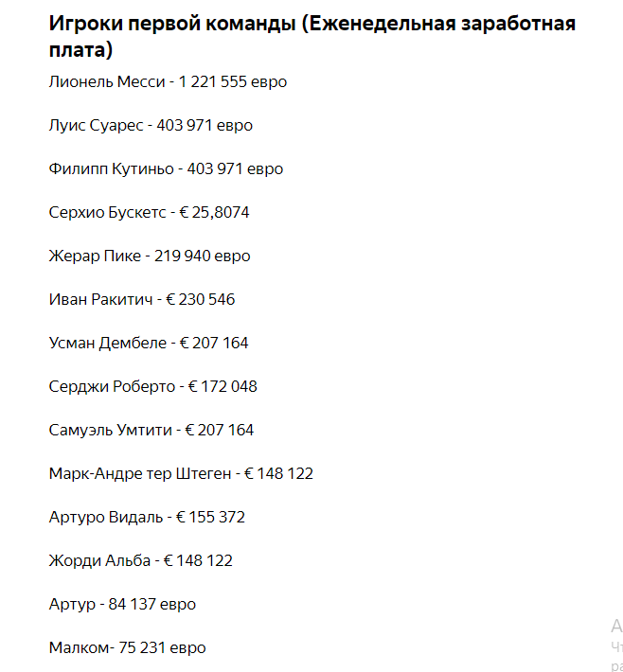Click the amount '€ 230 546'
623x672 pixels.
(200, 300)
